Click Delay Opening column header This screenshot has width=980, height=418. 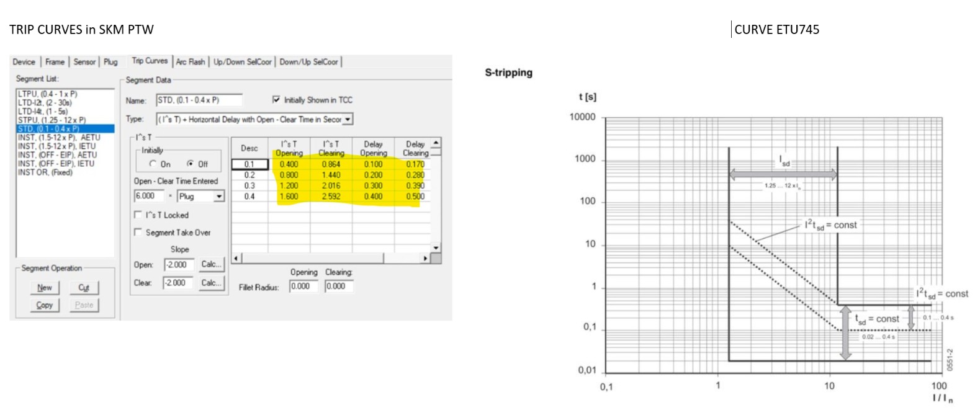tap(373, 148)
